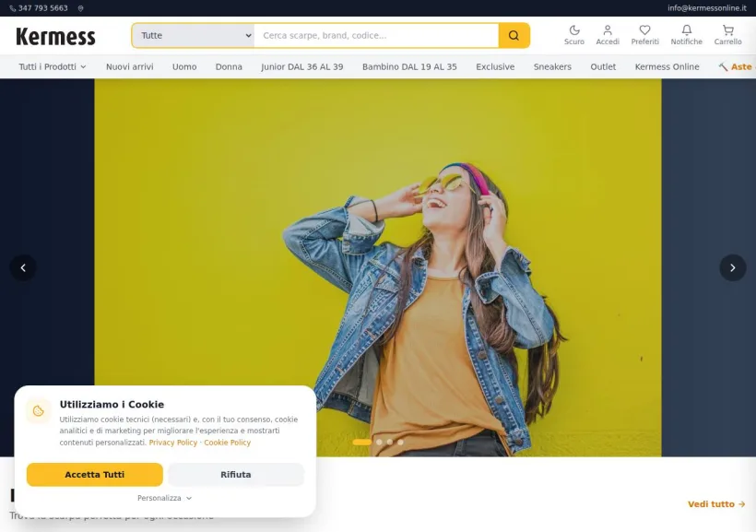The height and width of the screenshot is (532, 756).
Task: Open the Aste auctions link
Action: click(x=737, y=66)
